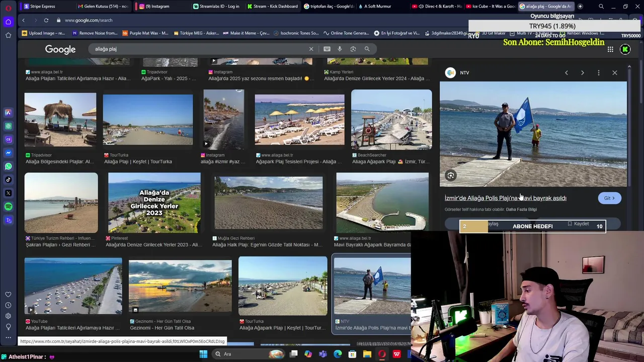Screen dimensions: 644x362
Task: Open WhatsApp in the Opera sidebar
Action: pos(8,166)
